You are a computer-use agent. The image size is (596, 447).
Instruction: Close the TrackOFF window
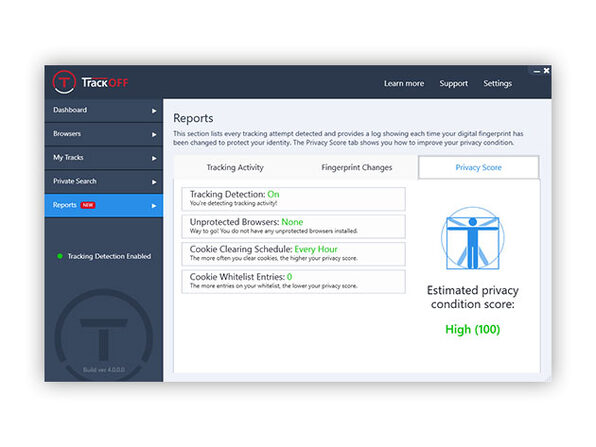coord(546,71)
